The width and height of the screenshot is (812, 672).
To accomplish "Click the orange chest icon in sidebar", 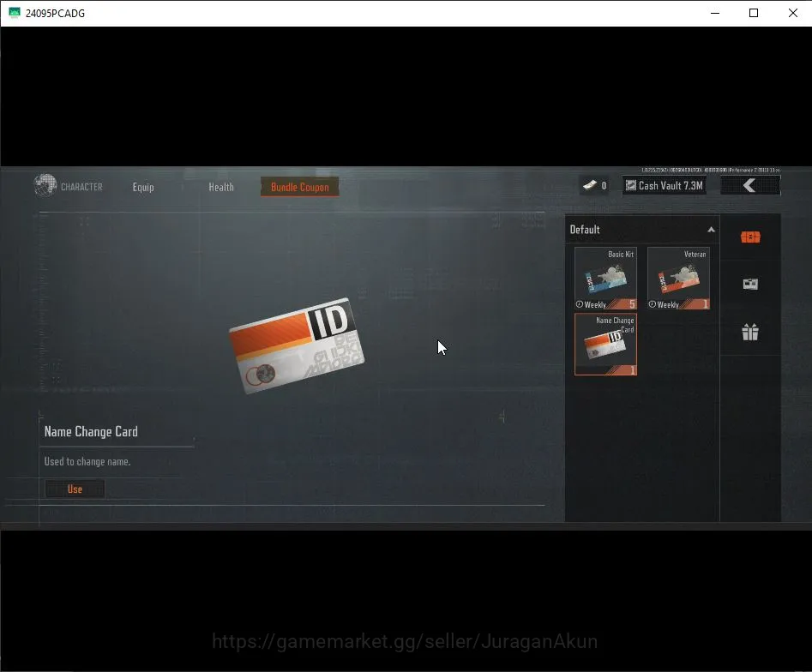I will pyautogui.click(x=750, y=237).
